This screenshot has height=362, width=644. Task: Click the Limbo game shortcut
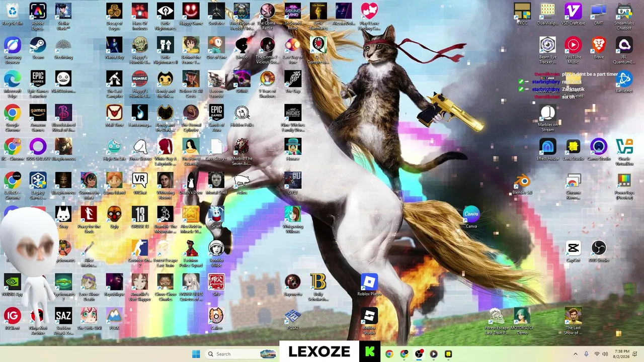242,49
